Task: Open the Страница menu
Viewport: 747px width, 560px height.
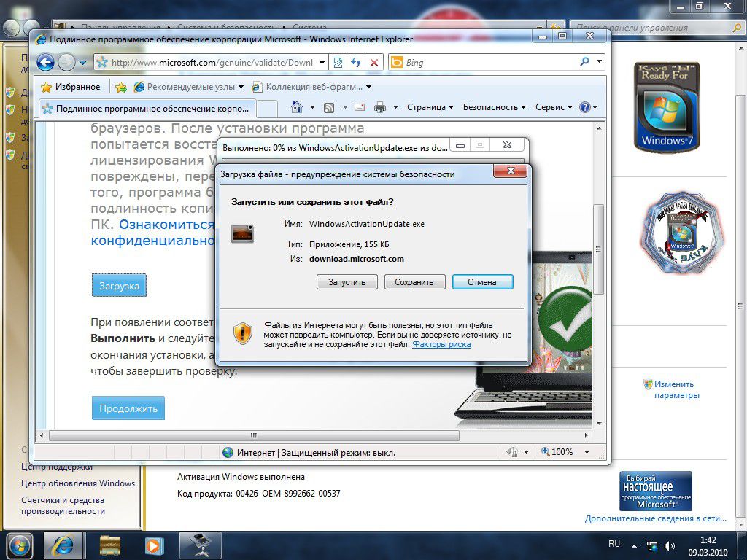Action: [x=430, y=107]
